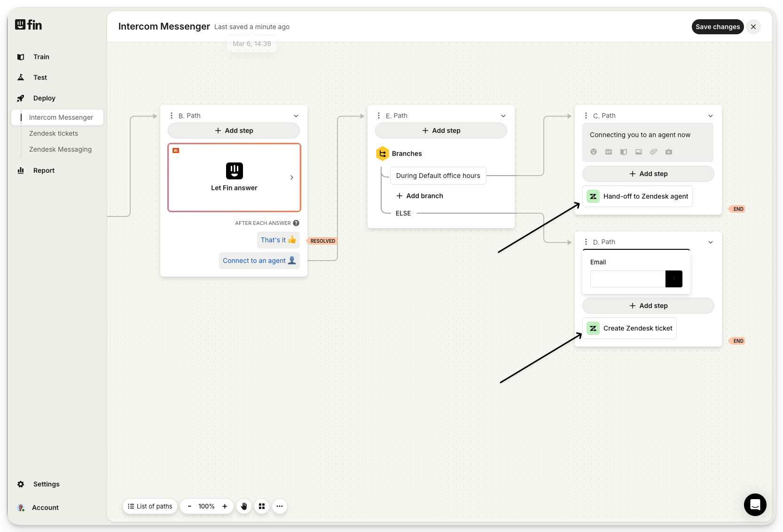This screenshot has height=532, width=783.
Task: Open the List of paths panel
Action: pyautogui.click(x=150, y=506)
